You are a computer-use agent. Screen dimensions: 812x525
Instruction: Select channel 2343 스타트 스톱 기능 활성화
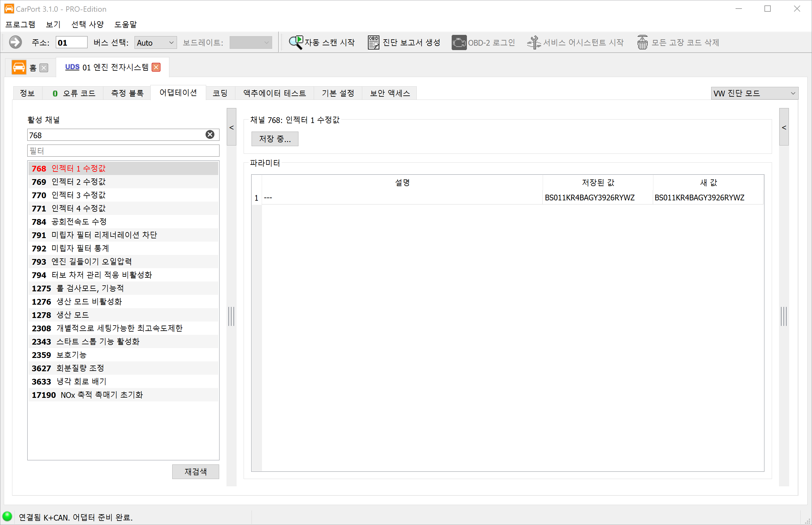(123, 341)
